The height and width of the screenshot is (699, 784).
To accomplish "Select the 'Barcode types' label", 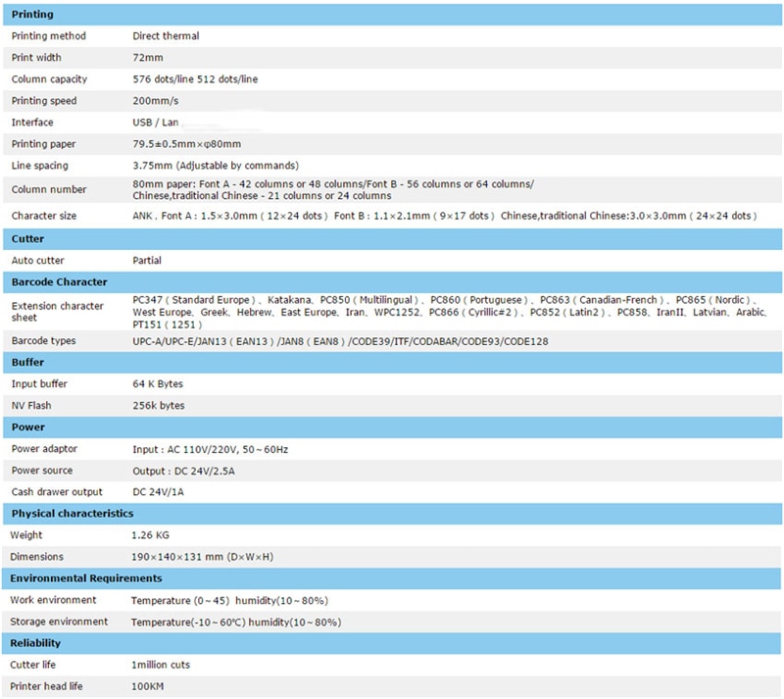I will [43, 341].
